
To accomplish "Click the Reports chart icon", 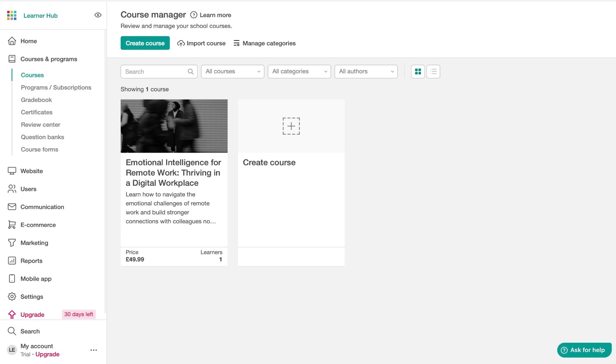I will [x=12, y=261].
